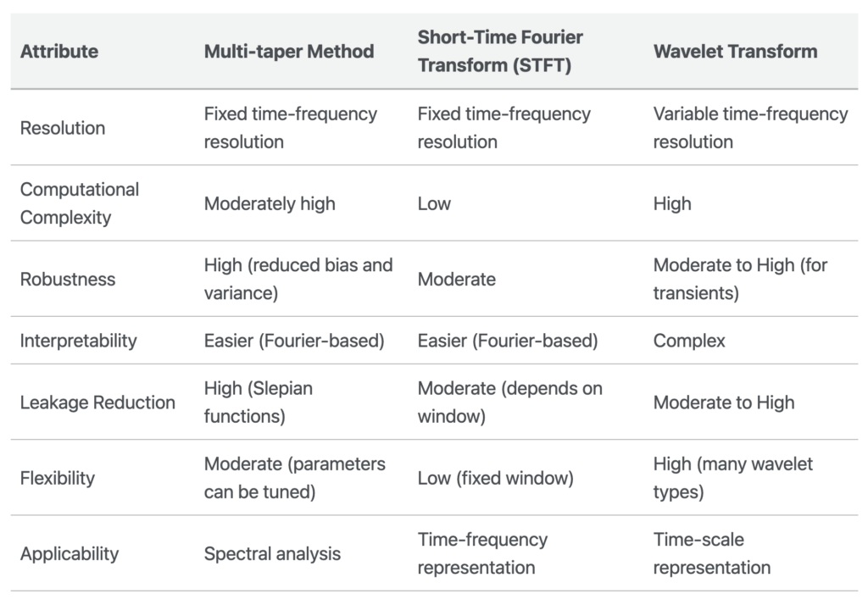The width and height of the screenshot is (868, 605).
Task: Select the Computational Complexity row label
Action: [79, 203]
